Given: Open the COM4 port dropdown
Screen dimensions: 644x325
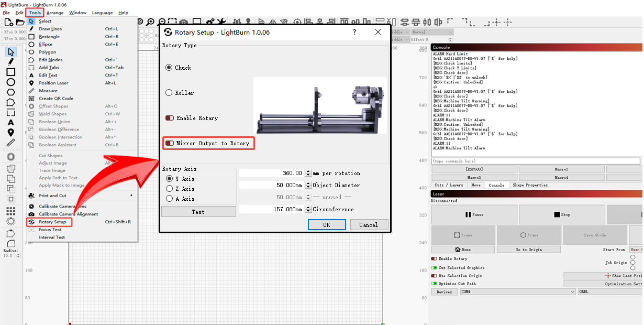Looking at the screenshot, I should 517,292.
